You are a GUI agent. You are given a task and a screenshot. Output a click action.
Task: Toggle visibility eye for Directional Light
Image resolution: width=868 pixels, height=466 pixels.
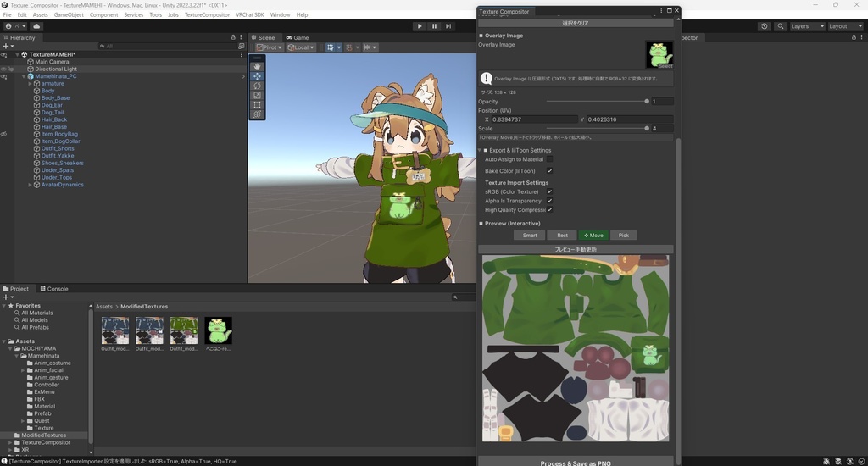tap(4, 69)
